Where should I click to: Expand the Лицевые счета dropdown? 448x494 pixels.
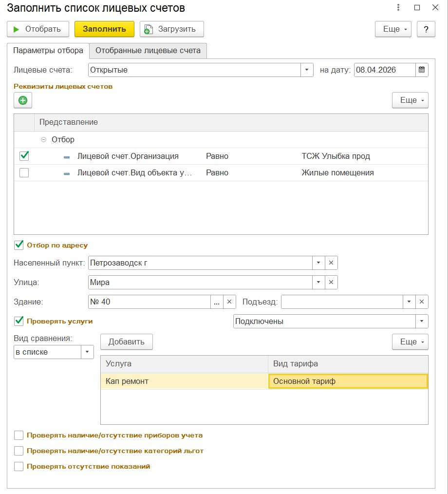click(x=306, y=70)
